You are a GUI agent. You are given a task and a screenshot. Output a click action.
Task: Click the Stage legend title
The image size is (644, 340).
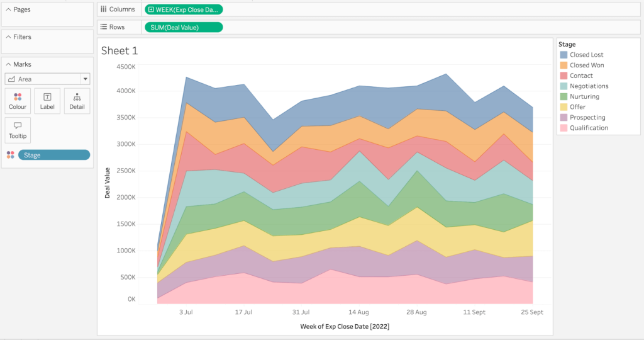click(567, 44)
